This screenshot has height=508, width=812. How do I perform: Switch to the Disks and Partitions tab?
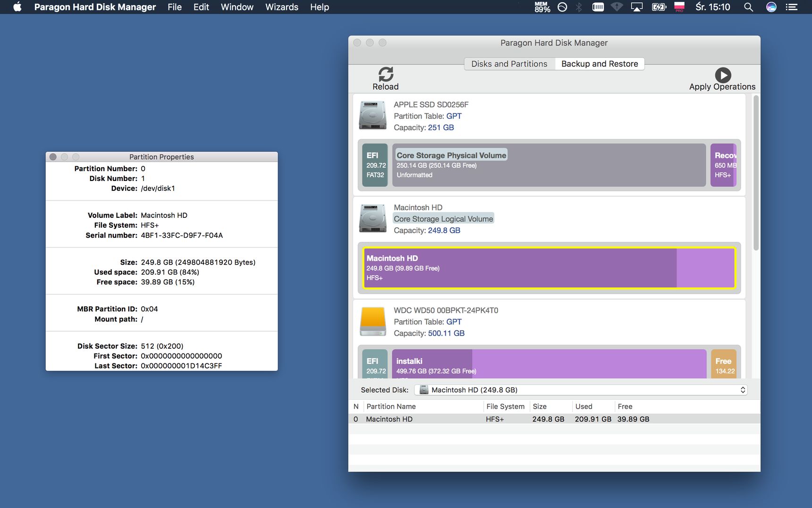(509, 64)
